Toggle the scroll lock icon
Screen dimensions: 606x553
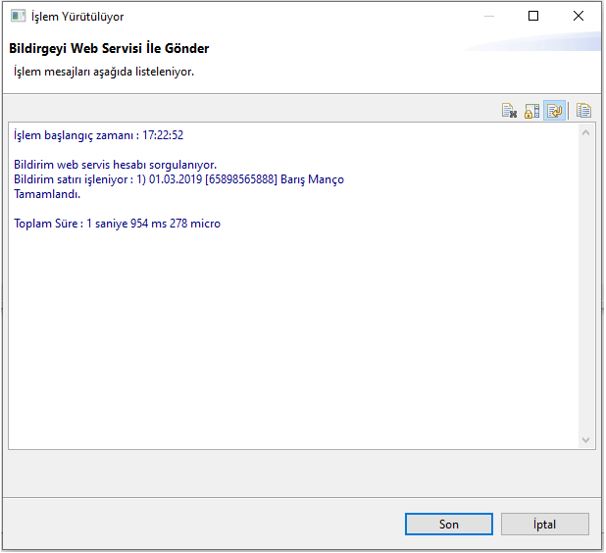[532, 111]
